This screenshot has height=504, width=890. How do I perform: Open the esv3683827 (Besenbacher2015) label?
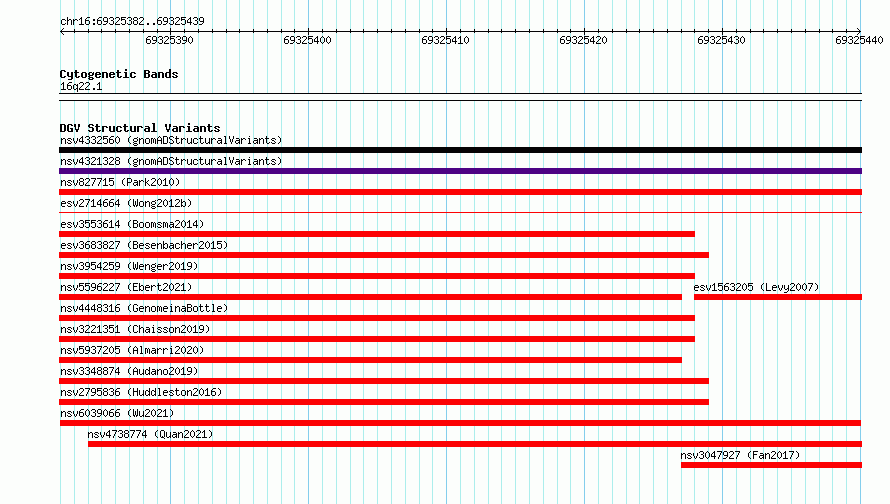pyautogui.click(x=144, y=245)
